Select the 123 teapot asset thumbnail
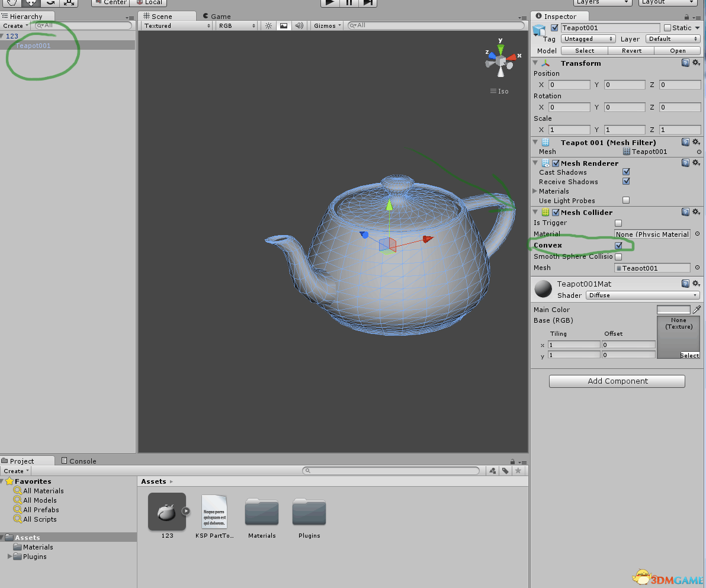 click(166, 512)
